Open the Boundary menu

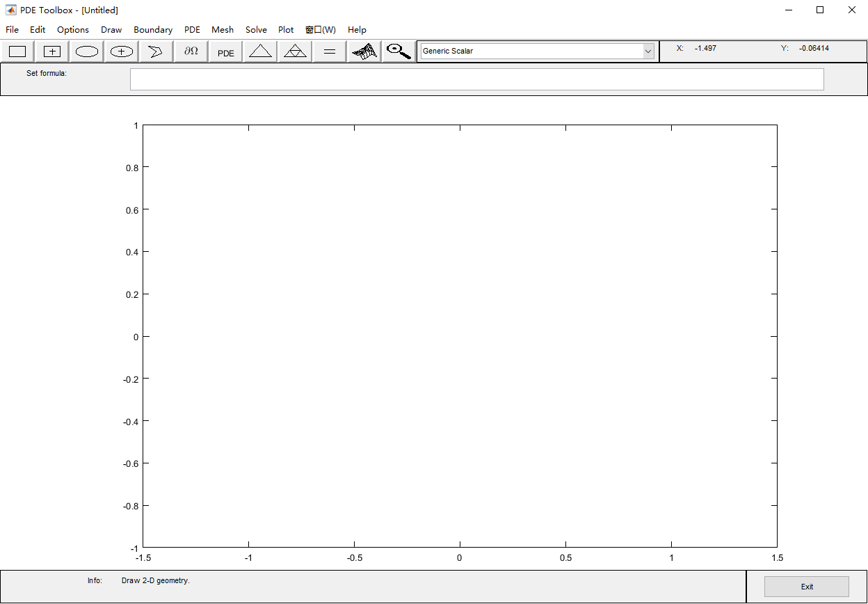point(153,30)
